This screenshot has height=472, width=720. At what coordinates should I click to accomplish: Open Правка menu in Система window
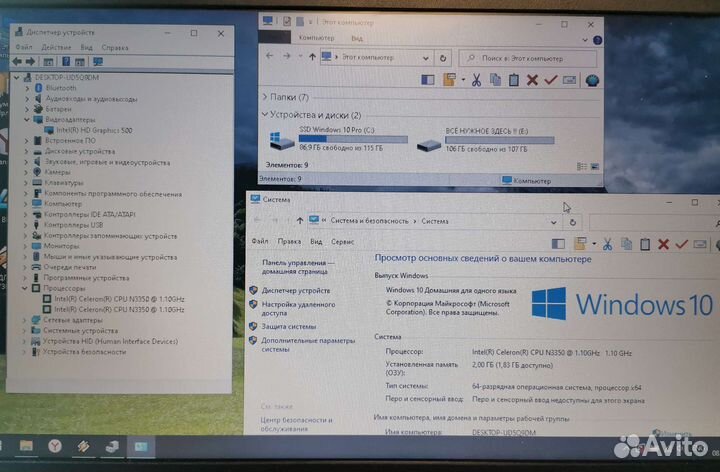tap(289, 242)
